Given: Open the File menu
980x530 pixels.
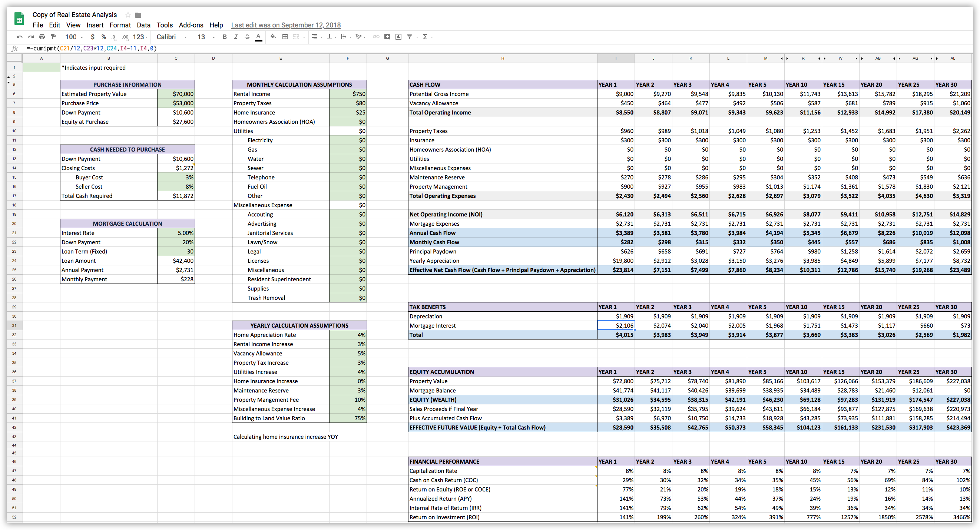Looking at the screenshot, I should pos(38,25).
